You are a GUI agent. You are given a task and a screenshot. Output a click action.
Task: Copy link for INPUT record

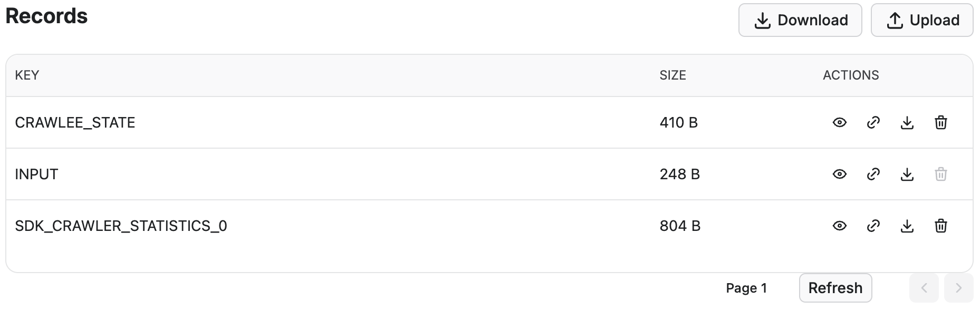(x=873, y=175)
